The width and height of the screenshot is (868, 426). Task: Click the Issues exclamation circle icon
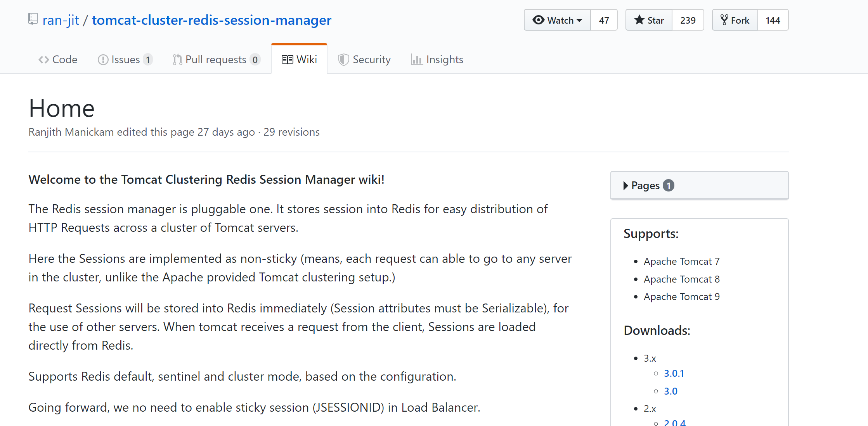(103, 60)
